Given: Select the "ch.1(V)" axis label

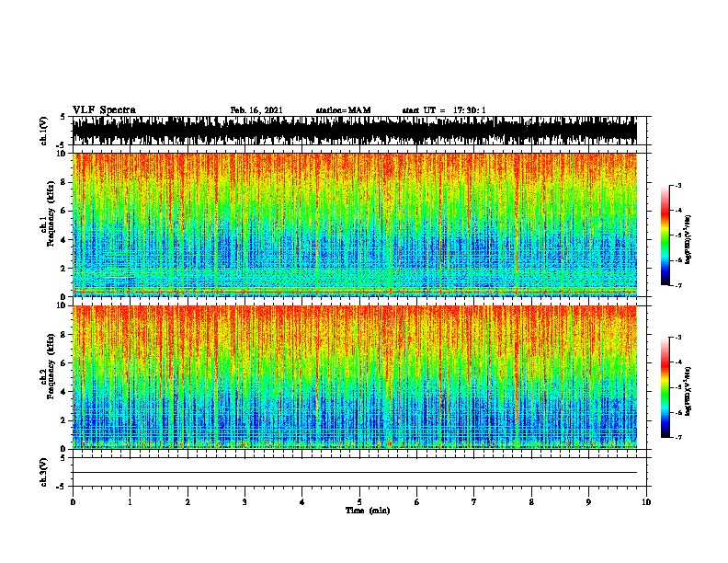Looking at the screenshot, I should click(44, 131).
